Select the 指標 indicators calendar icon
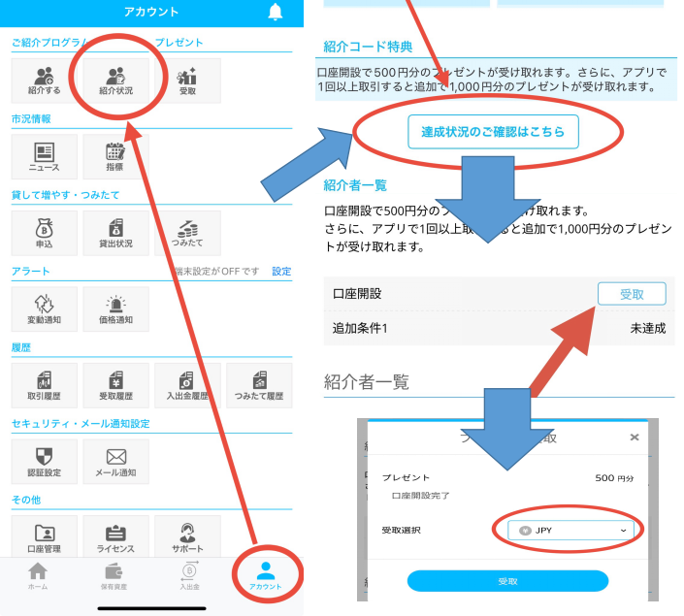684x616 pixels. pyautogui.click(x=116, y=157)
